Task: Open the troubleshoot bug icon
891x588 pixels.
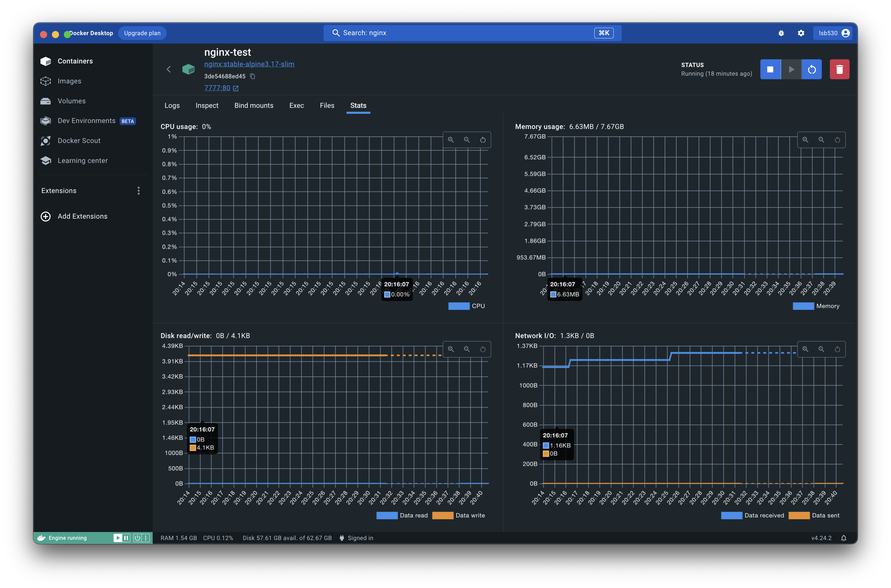Action: pyautogui.click(x=781, y=33)
